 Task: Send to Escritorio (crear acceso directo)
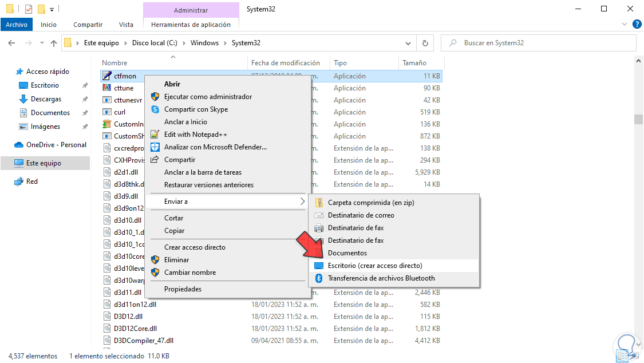point(394,266)
